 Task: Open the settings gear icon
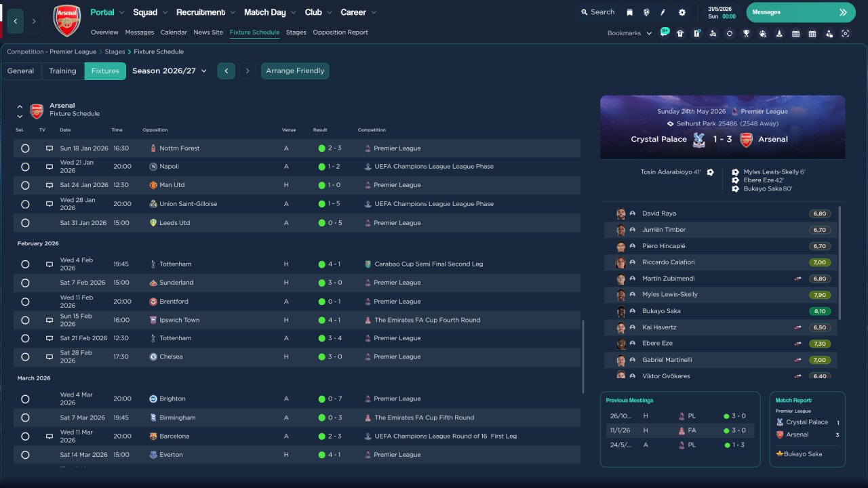click(x=682, y=12)
